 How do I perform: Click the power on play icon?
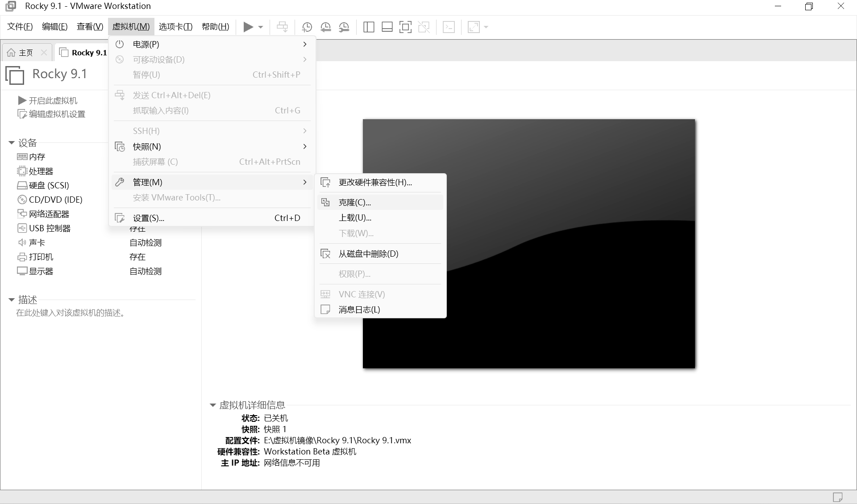tap(248, 27)
